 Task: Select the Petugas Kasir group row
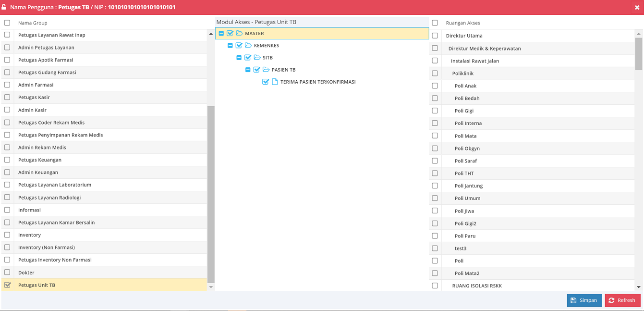click(34, 97)
